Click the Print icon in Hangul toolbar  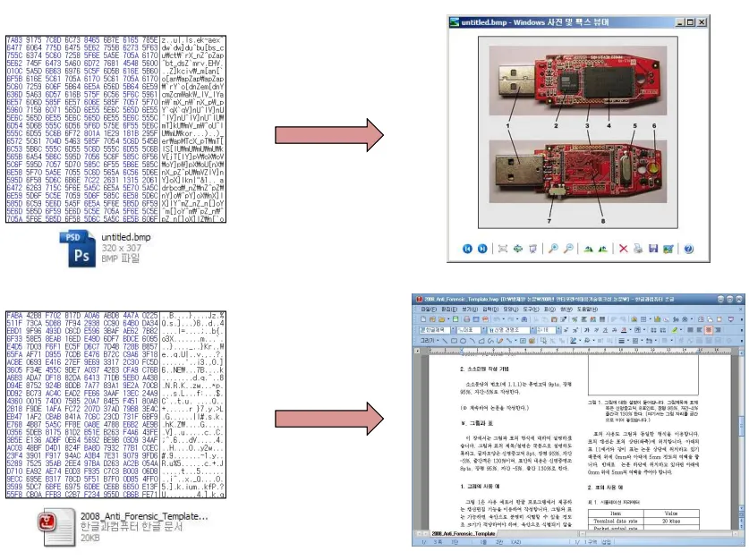(467, 319)
